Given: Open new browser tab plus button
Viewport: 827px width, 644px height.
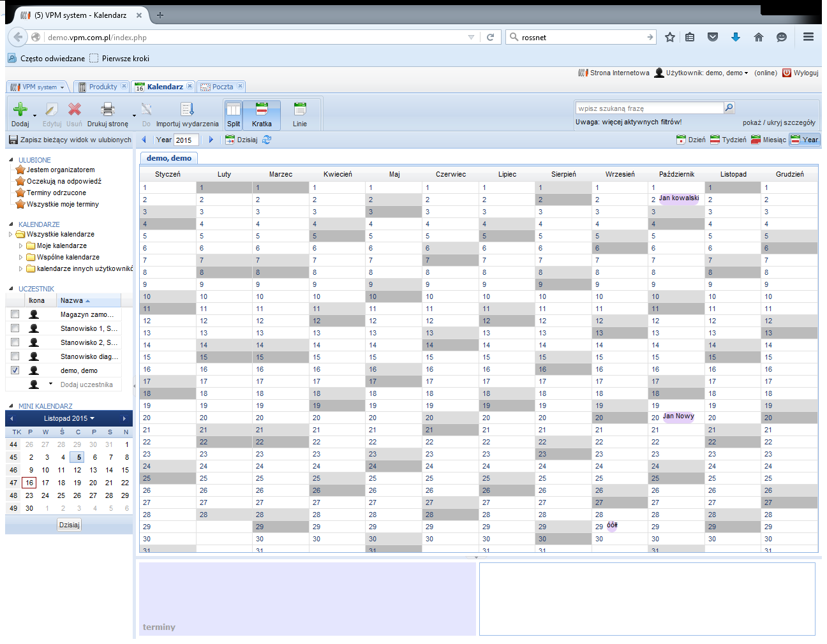Looking at the screenshot, I should (160, 15).
